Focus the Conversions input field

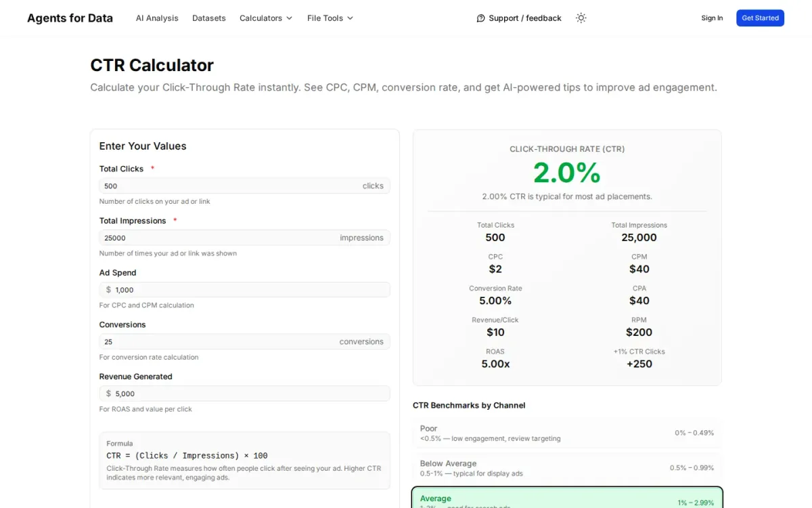point(244,342)
